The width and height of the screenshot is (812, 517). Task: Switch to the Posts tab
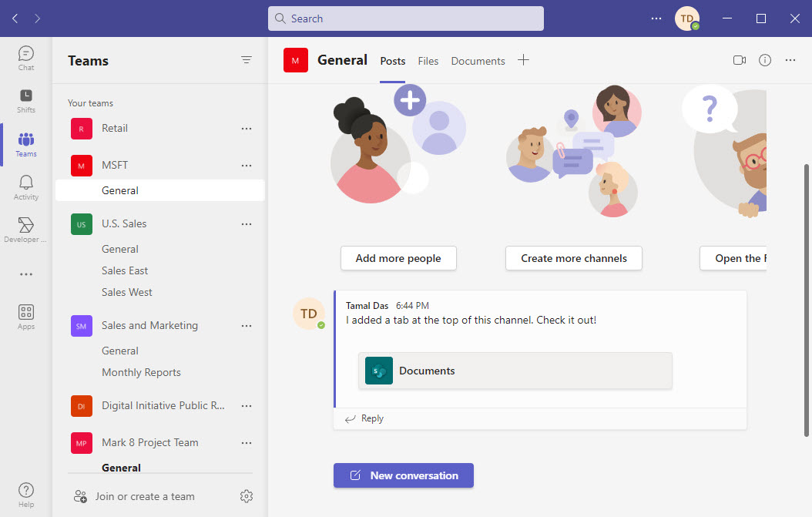[x=393, y=61]
